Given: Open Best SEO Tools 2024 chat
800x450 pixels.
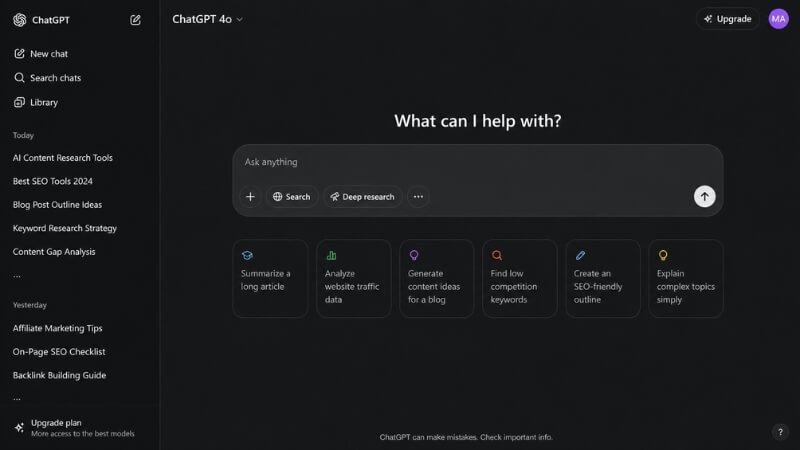Looking at the screenshot, I should click(53, 181).
